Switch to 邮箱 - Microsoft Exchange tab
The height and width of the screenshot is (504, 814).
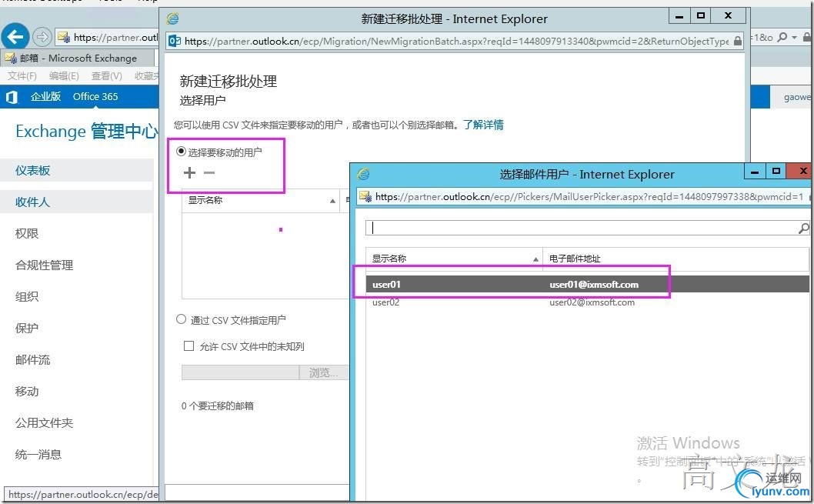point(78,58)
